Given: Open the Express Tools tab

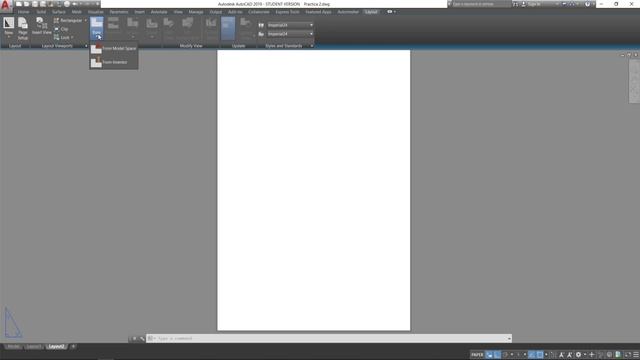Looking at the screenshot, I should (x=287, y=12).
